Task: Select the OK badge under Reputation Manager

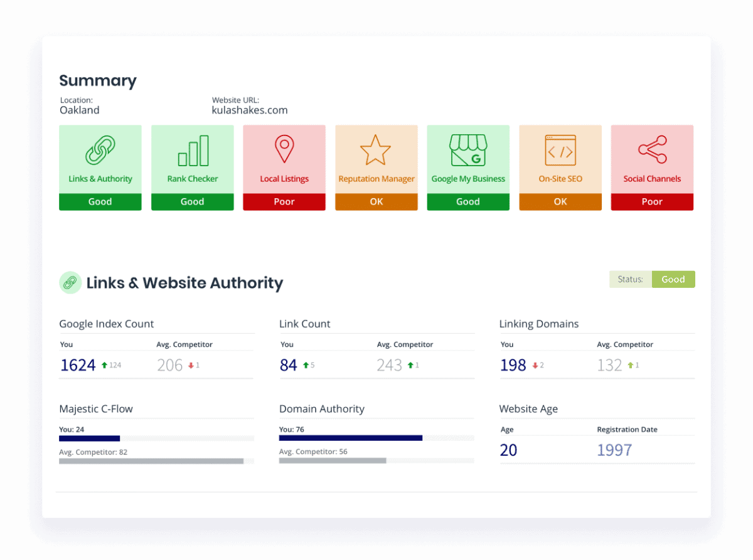Action: 376,202
